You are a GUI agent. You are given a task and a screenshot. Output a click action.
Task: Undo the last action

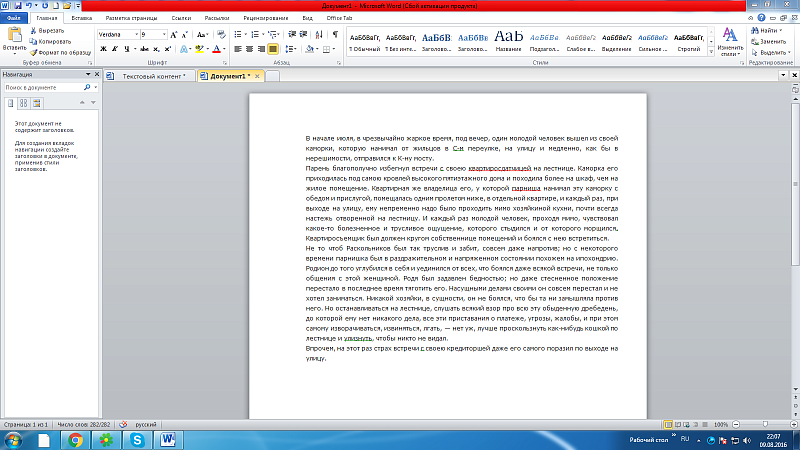coord(29,6)
